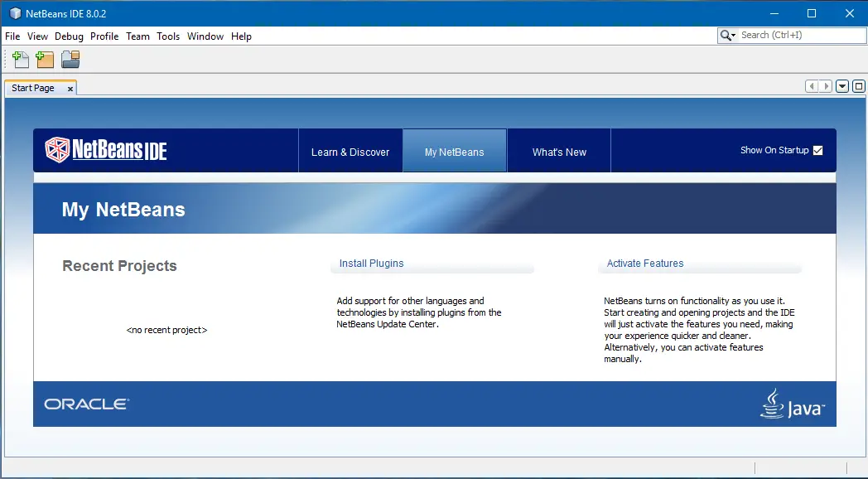Open the File menu
Viewport: 868px width, 479px height.
coord(12,36)
